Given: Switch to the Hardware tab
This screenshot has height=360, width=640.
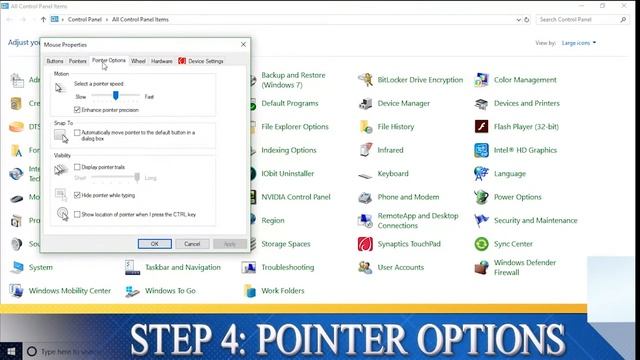Looking at the screenshot, I should click(x=162, y=61).
